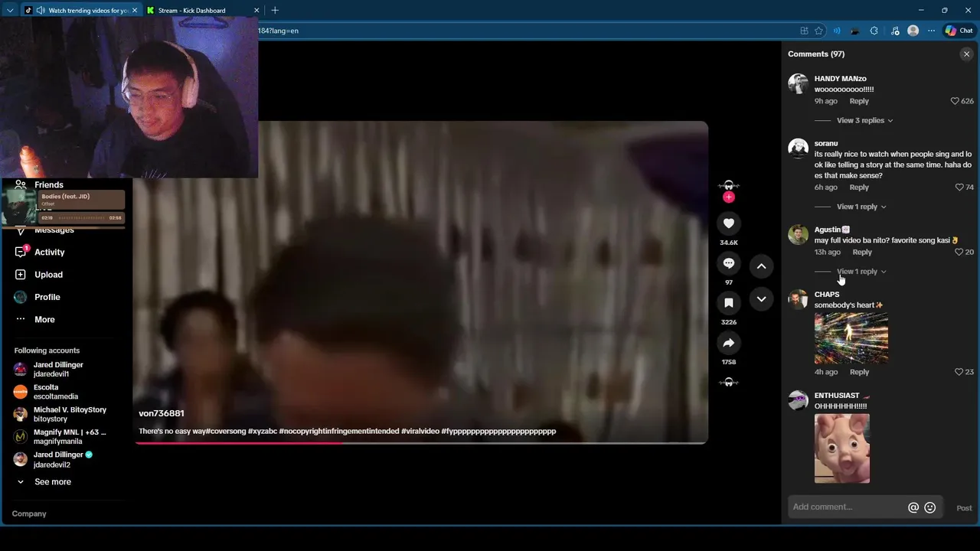This screenshot has height=551, width=980.
Task: Close the Comments panel
Action: pyautogui.click(x=966, y=54)
